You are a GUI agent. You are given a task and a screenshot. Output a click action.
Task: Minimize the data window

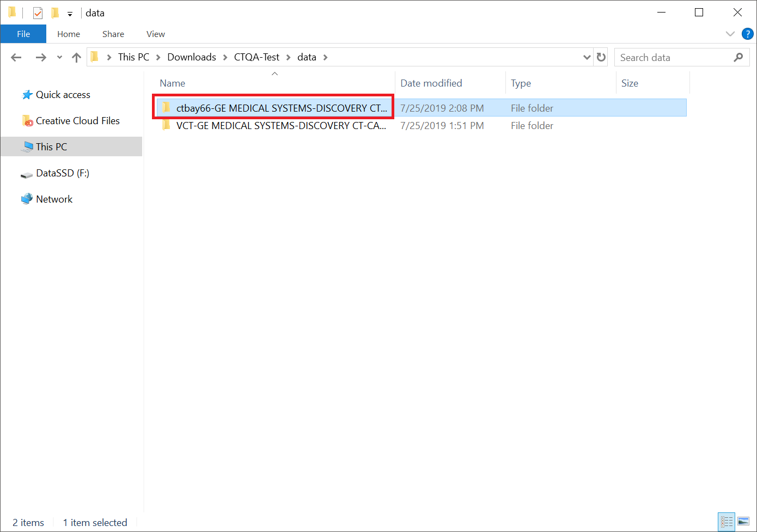pyautogui.click(x=662, y=12)
